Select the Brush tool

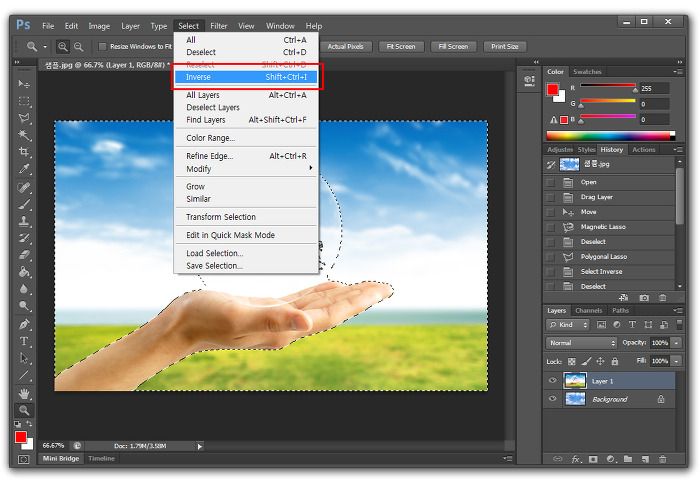[x=24, y=205]
